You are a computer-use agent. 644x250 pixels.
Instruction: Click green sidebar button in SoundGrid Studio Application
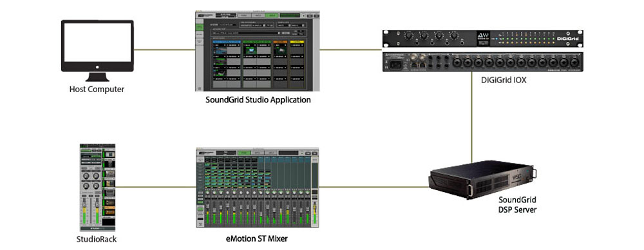click(200, 27)
